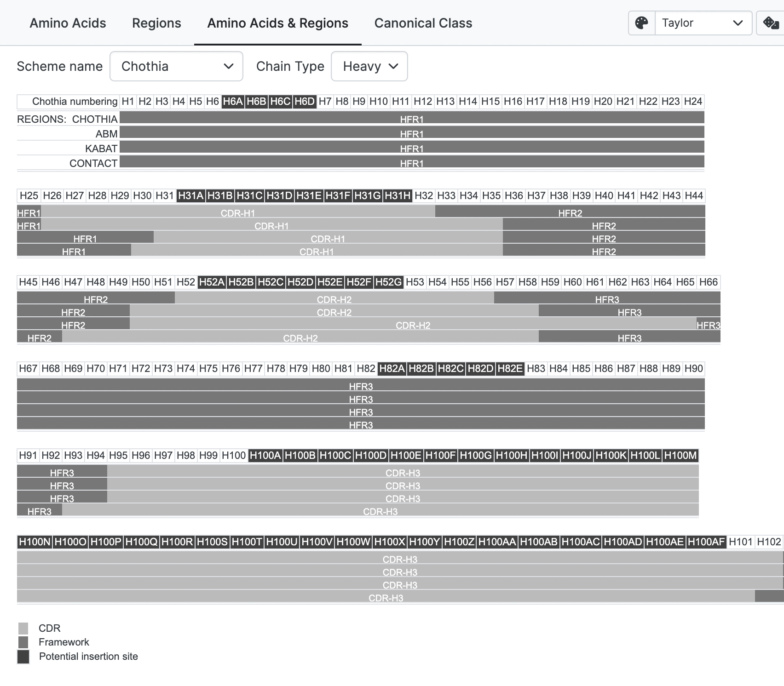Click position H56 cell
This screenshot has height=686, width=784.
pyautogui.click(x=483, y=282)
